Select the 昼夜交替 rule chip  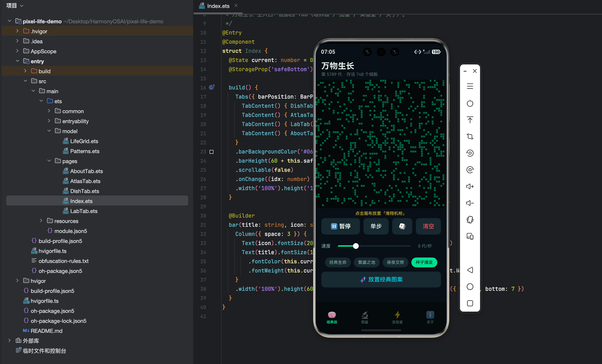click(395, 262)
